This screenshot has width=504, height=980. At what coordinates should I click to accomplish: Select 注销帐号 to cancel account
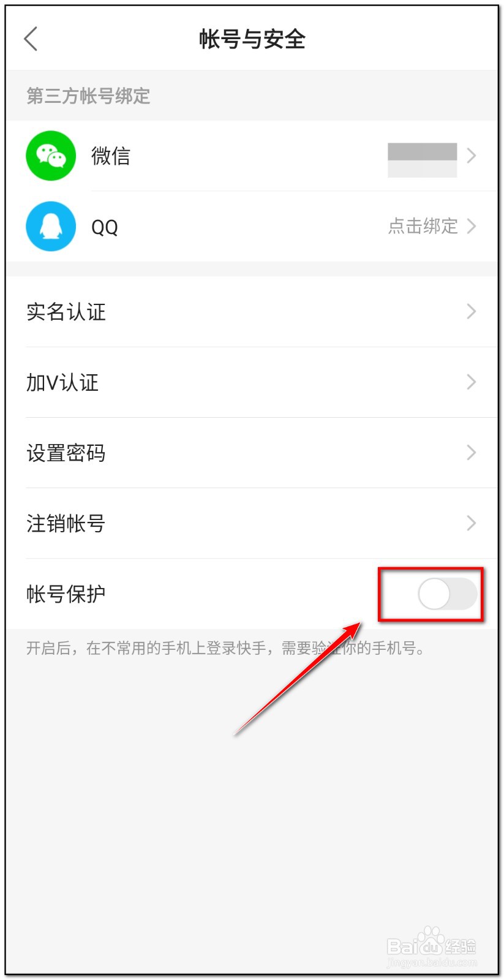[252, 523]
